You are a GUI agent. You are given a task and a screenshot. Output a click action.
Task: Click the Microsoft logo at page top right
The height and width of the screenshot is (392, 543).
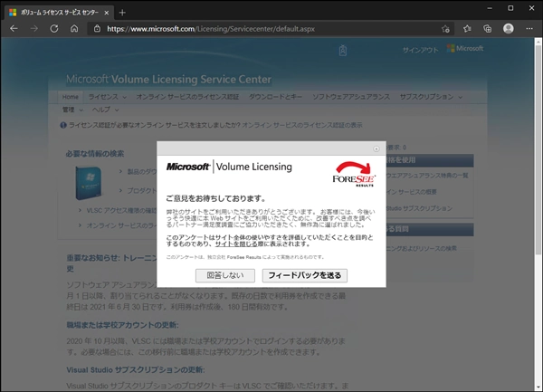(465, 49)
